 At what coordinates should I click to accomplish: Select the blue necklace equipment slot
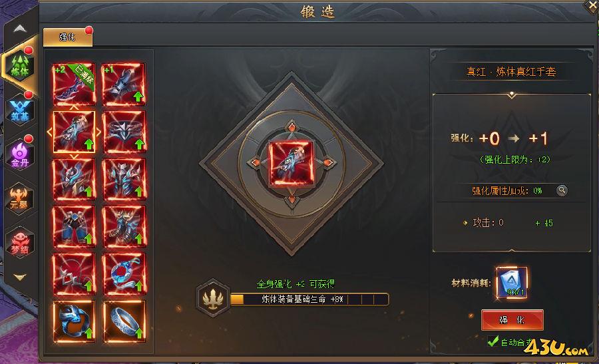point(124,274)
